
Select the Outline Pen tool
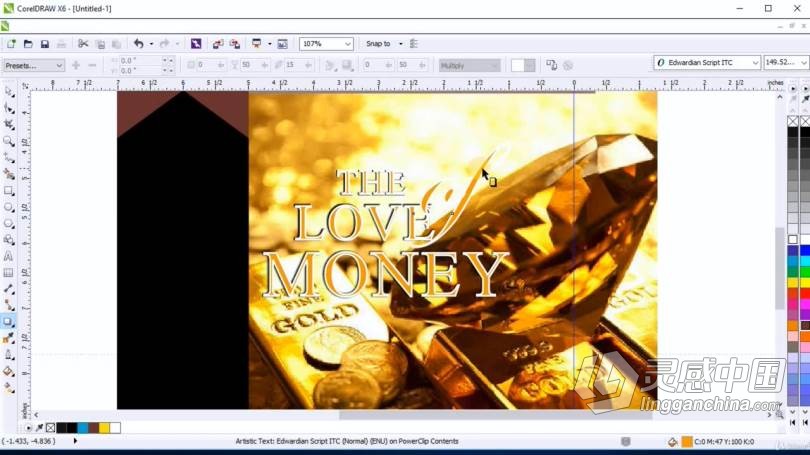coord(9,355)
